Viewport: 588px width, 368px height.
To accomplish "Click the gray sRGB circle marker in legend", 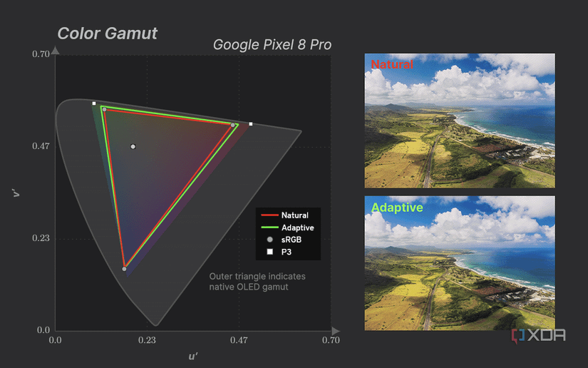I will click(269, 240).
